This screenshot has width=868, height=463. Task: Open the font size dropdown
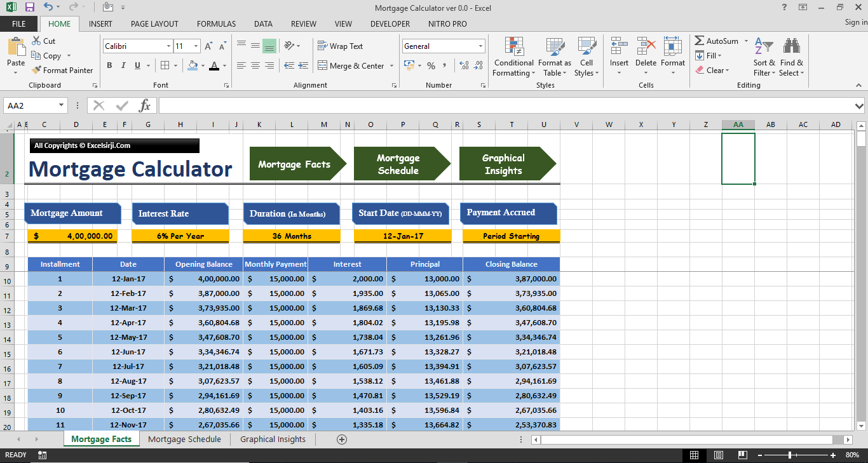coord(196,46)
